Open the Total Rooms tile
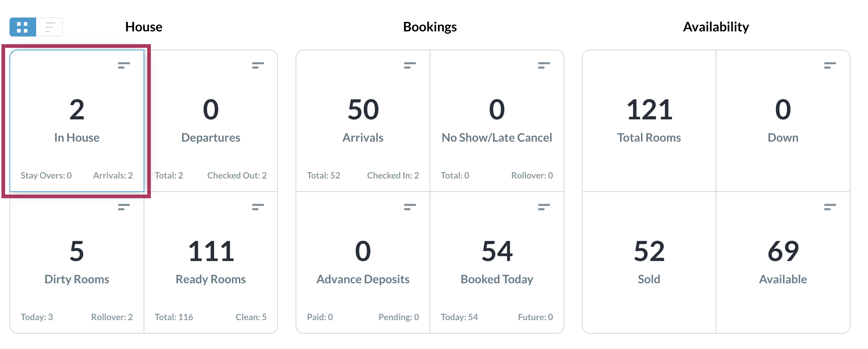 [x=649, y=120]
